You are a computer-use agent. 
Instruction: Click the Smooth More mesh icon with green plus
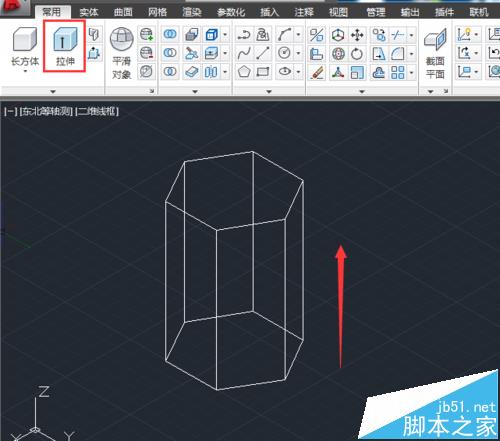(x=147, y=34)
